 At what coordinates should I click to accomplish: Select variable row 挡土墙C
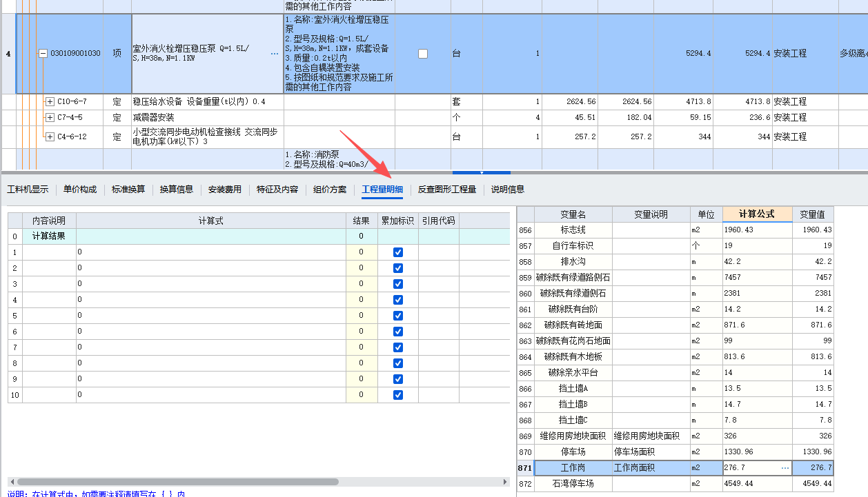675,420
